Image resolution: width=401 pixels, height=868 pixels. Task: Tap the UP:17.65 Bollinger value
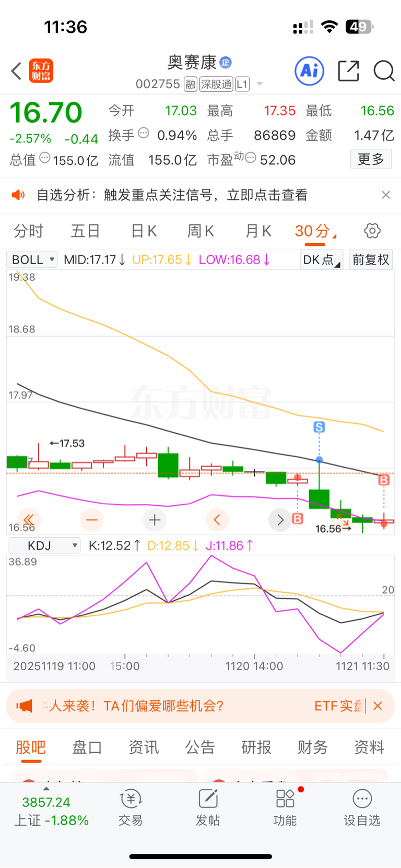click(162, 259)
